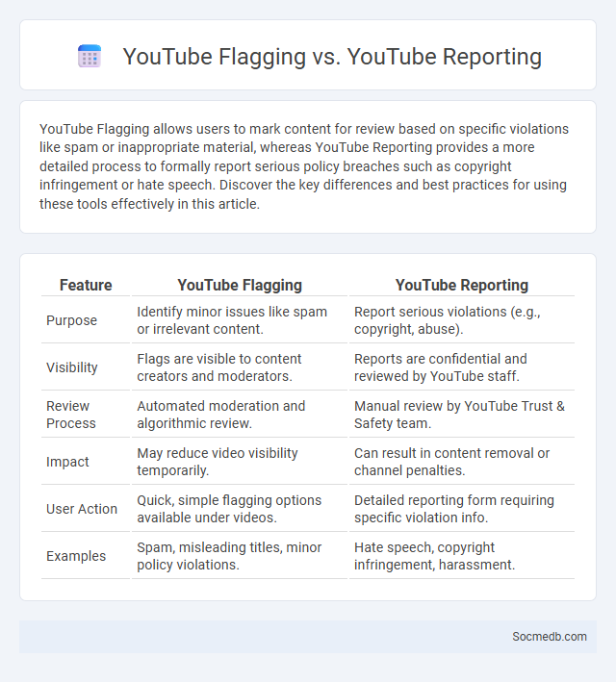Viewport: 616px width, 682px height.
Task: Click the calendar icon beside the title
Action: pyautogui.click(x=90, y=56)
